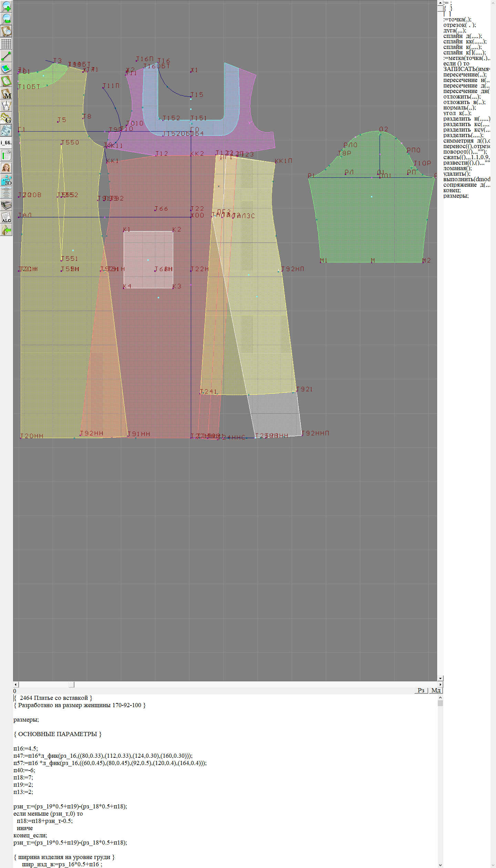The height and width of the screenshot is (868, 496).
Task: Click the zoom in magnifier icon
Action: 6,6
